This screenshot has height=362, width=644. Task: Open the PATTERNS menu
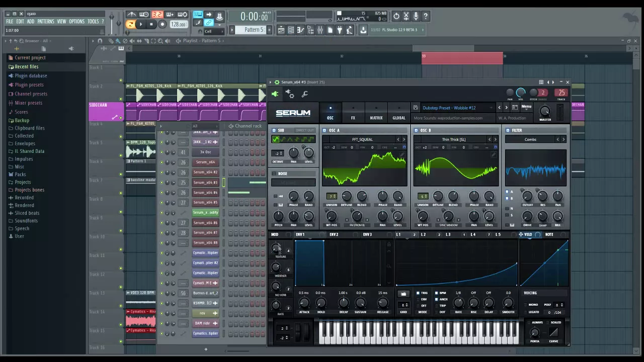coord(46,22)
